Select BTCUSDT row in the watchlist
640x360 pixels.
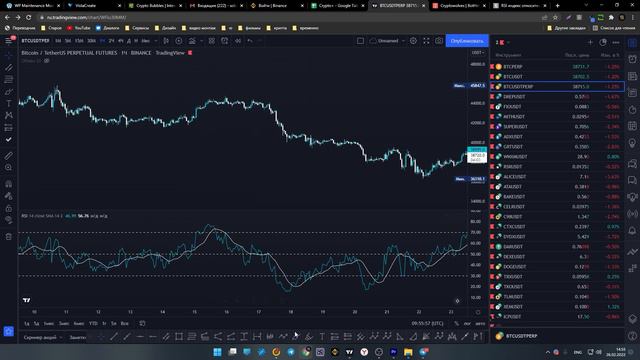[557, 76]
